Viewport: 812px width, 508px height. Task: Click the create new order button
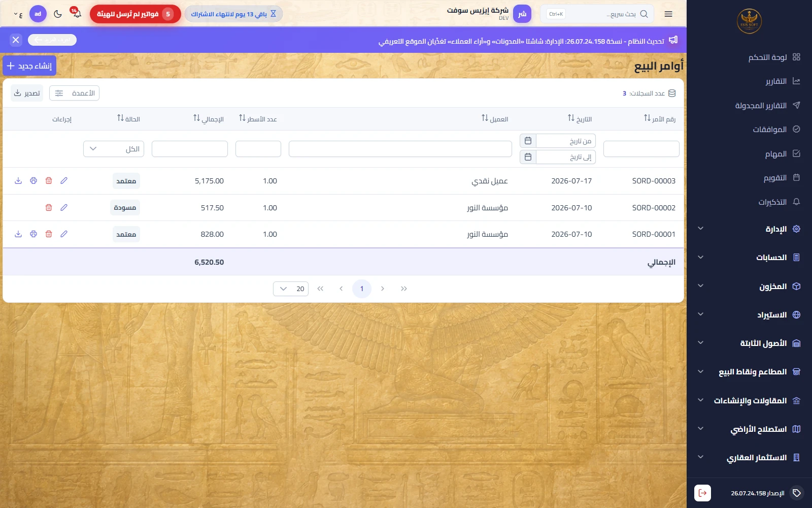[29, 66]
